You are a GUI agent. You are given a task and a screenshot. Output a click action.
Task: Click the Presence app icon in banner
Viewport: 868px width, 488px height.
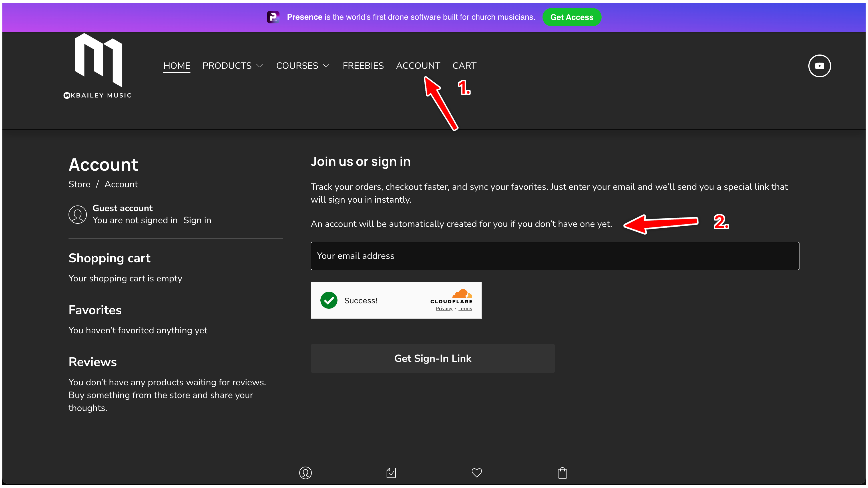pos(273,17)
